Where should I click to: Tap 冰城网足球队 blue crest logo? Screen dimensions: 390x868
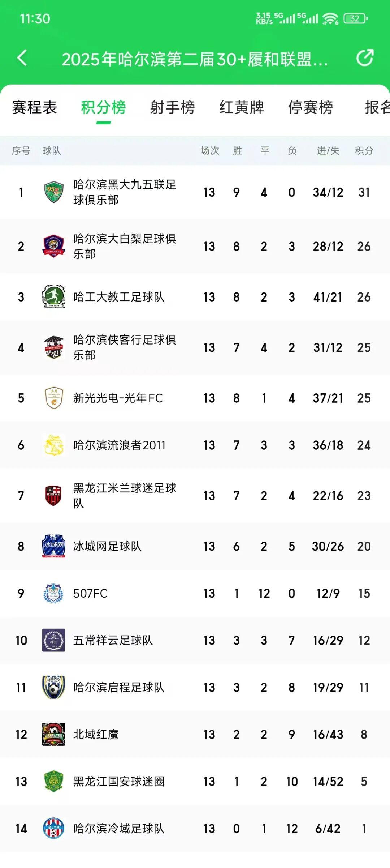[x=53, y=546]
